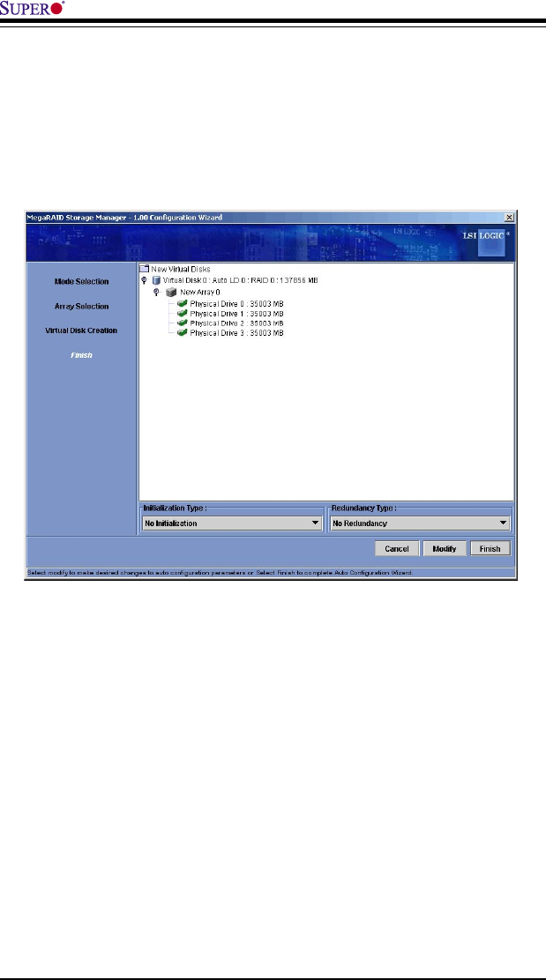This screenshot has width=546, height=980.
Task: Collapse the New Array 0 tree node
Action: pos(158,291)
